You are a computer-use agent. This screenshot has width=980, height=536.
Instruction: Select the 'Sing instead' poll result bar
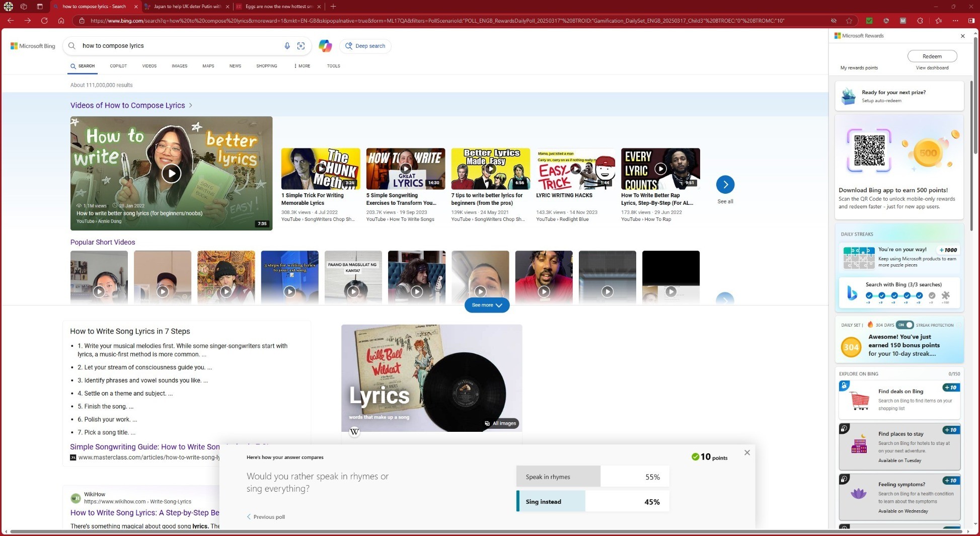[x=592, y=501]
